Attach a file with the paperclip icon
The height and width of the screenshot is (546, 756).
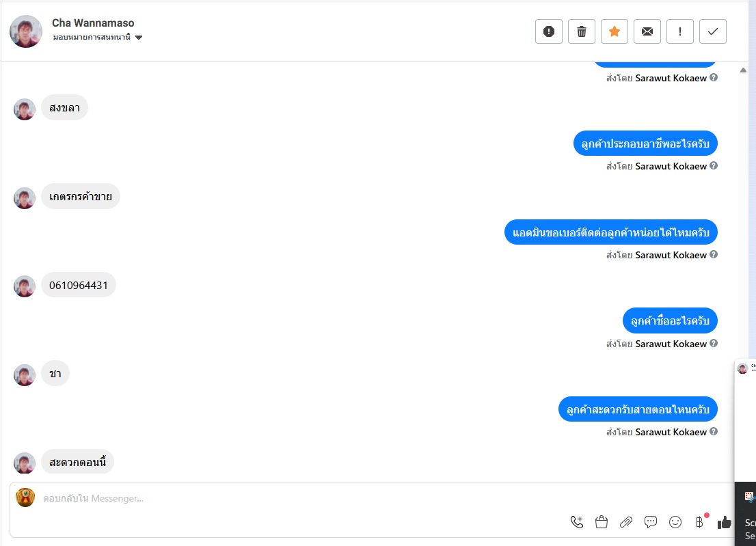(x=626, y=522)
